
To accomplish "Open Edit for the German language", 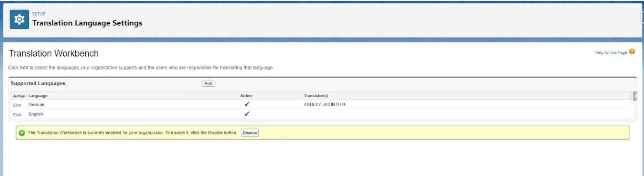I will 17,105.
